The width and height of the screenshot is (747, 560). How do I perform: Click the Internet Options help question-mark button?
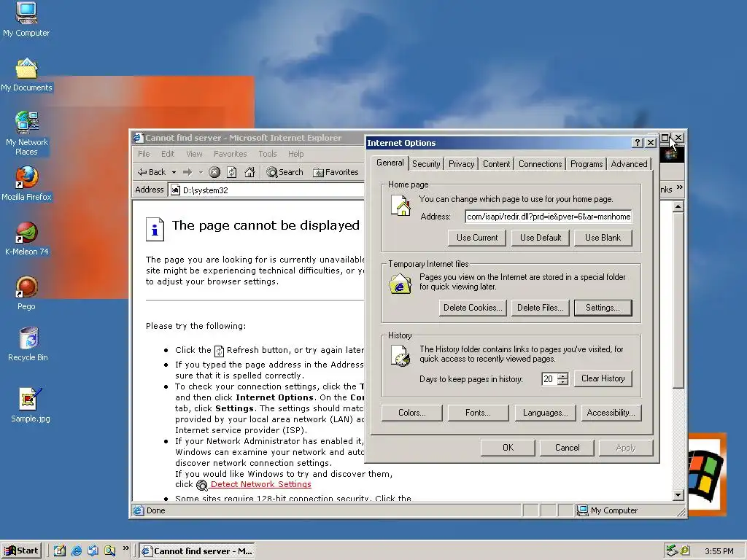coord(637,142)
